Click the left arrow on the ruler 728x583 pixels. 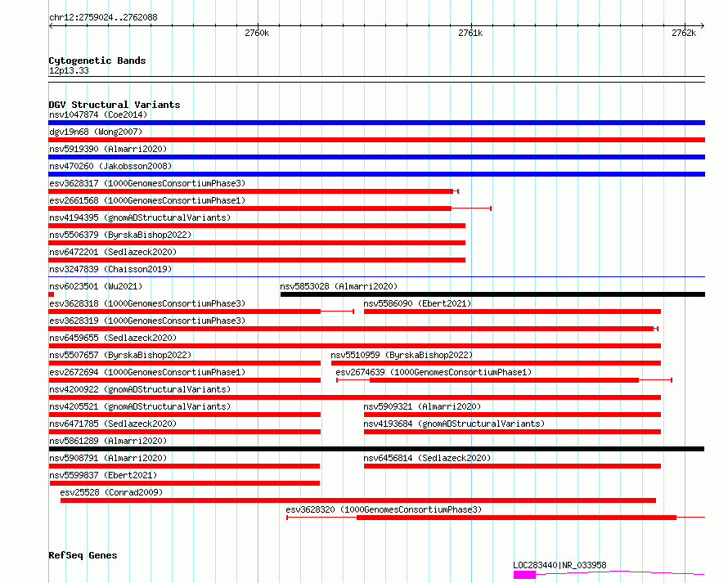click(51, 26)
